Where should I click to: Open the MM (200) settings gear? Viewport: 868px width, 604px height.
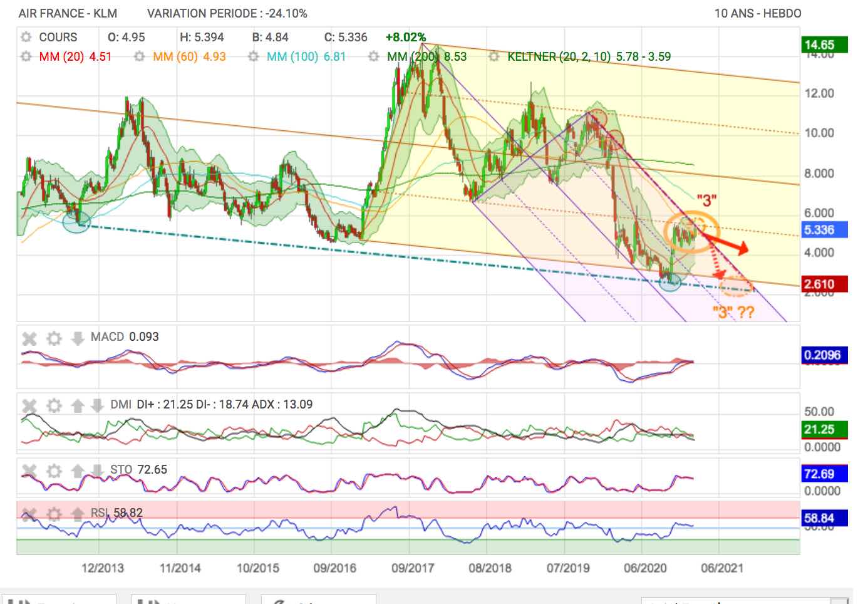click(373, 56)
